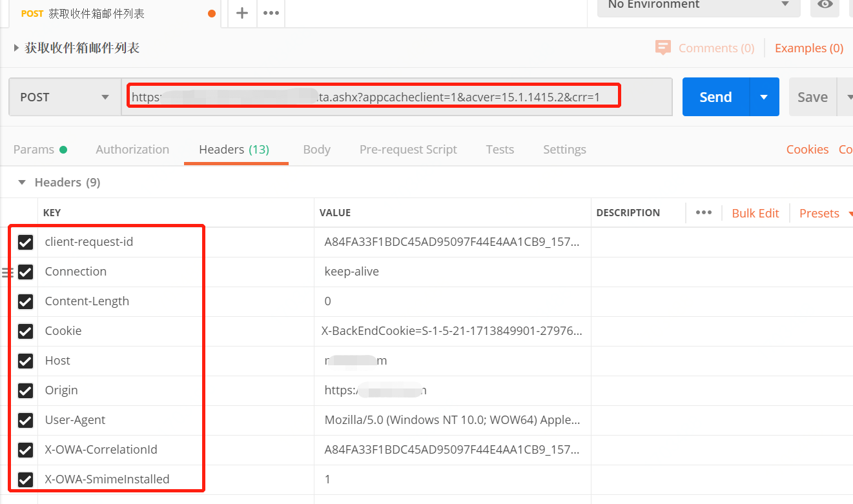The height and width of the screenshot is (504, 853).
Task: Collapse the Headers (9) section
Action: click(x=21, y=182)
